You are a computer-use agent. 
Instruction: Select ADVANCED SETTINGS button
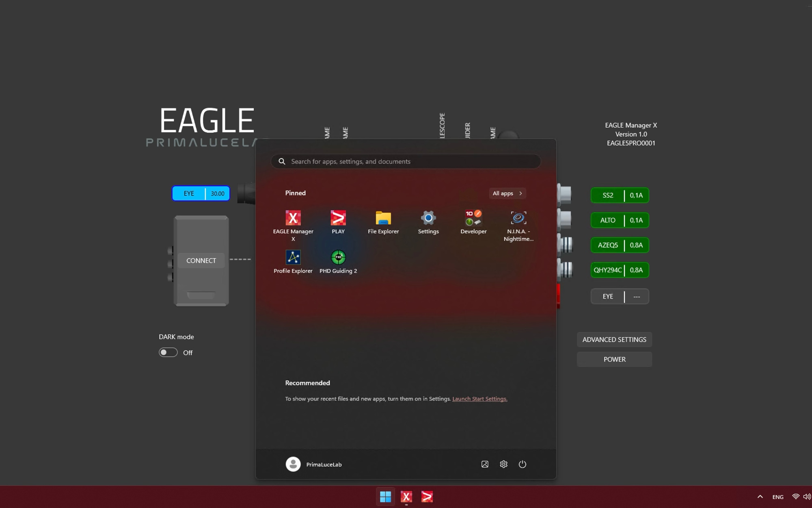[x=614, y=339]
